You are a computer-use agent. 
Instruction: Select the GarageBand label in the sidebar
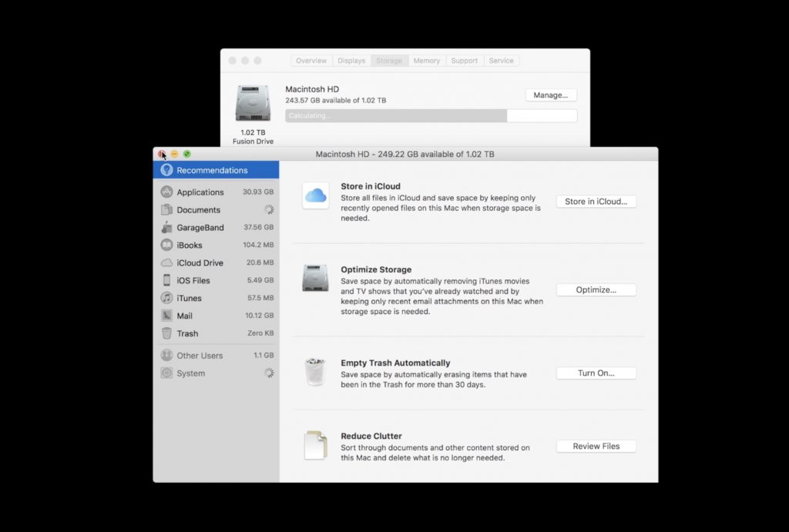(200, 227)
